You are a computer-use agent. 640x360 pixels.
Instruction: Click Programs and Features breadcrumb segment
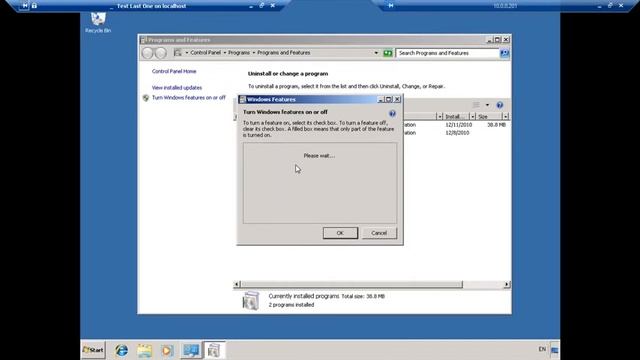[x=284, y=53]
